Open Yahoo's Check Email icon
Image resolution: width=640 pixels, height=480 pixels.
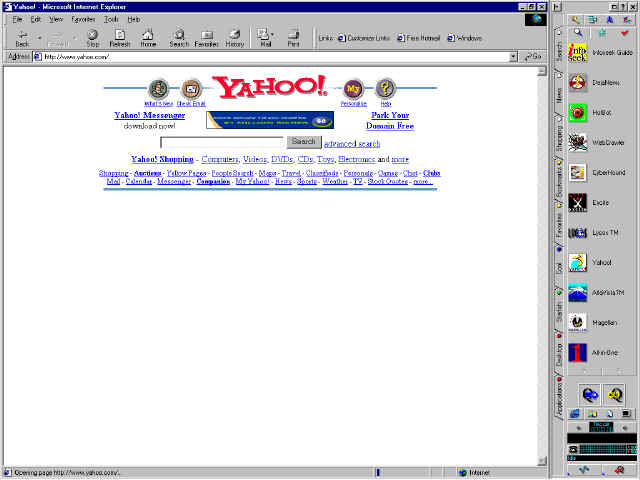pyautogui.click(x=191, y=90)
